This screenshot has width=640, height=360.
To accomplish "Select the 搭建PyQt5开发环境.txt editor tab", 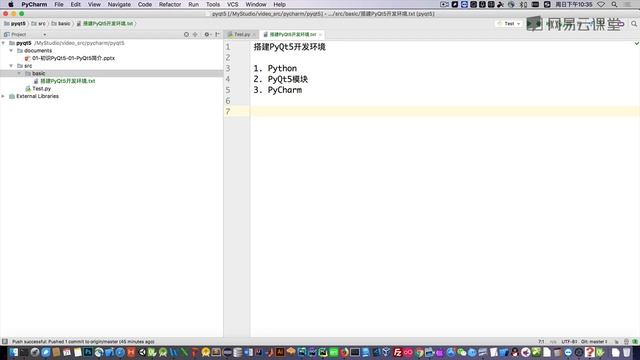I will tap(293, 35).
